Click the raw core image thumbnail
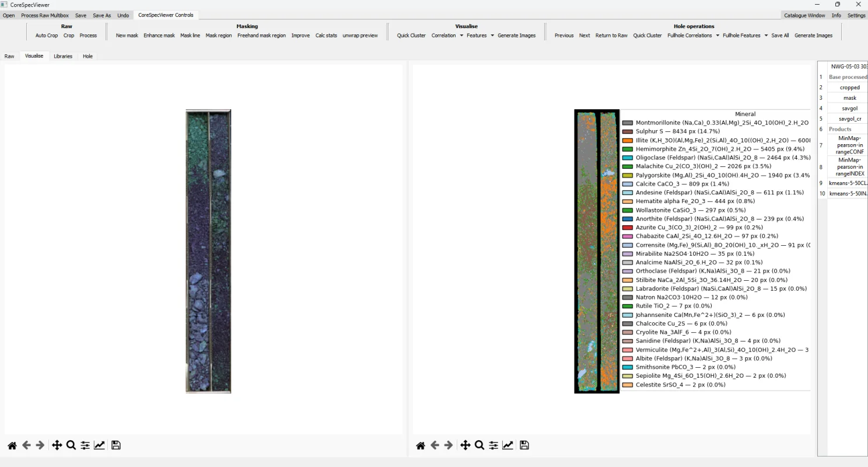868x467 pixels. click(208, 251)
